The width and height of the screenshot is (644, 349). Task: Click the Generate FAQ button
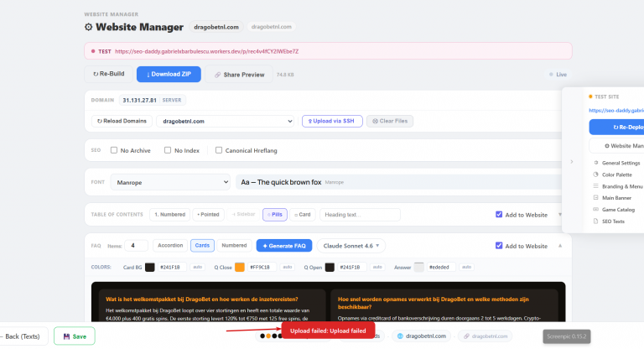coord(284,246)
